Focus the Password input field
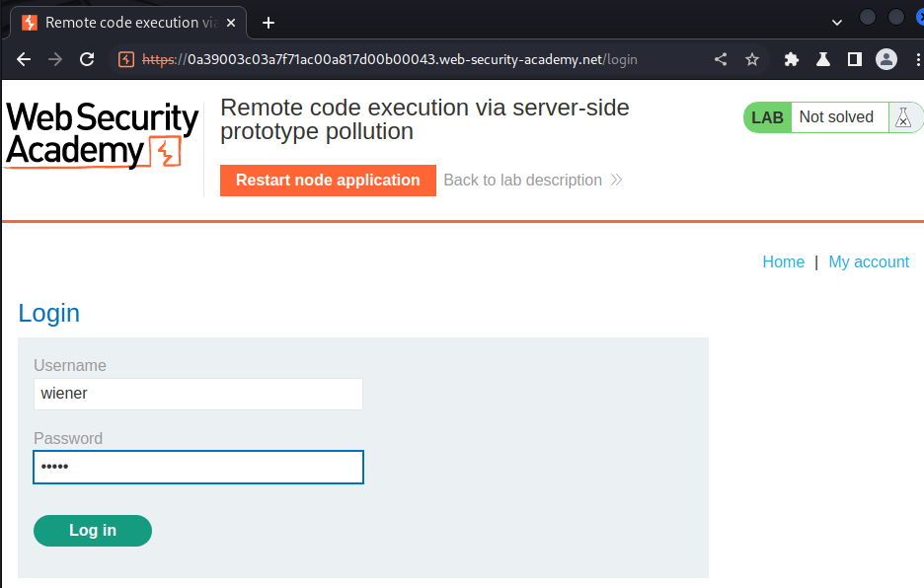Image resolution: width=924 pixels, height=588 pixels. [198, 468]
